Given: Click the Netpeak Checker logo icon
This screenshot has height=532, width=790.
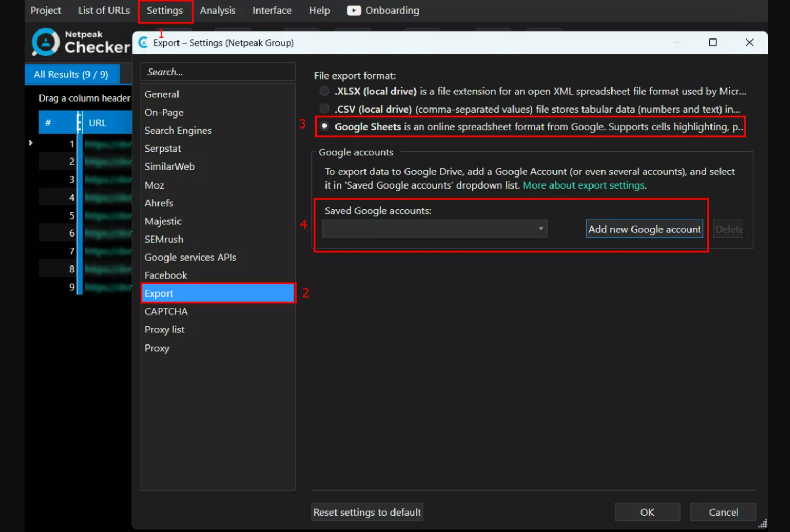Looking at the screenshot, I should tap(45, 42).
